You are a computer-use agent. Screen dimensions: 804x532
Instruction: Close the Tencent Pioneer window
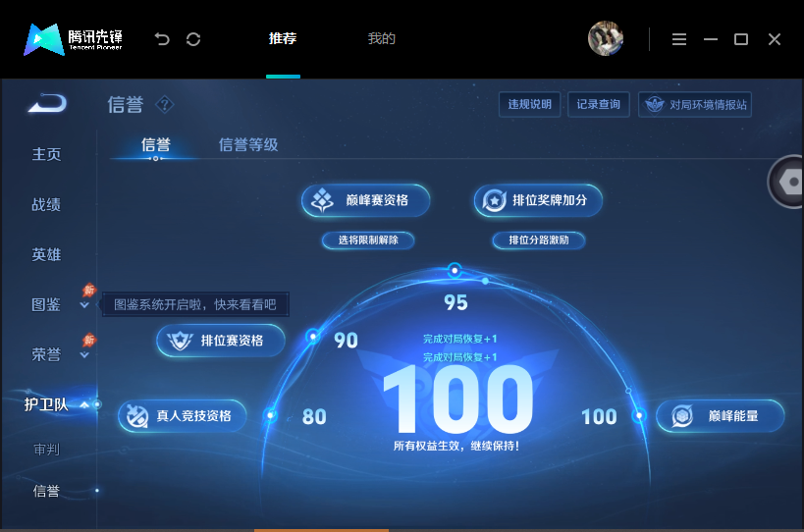[x=775, y=39]
